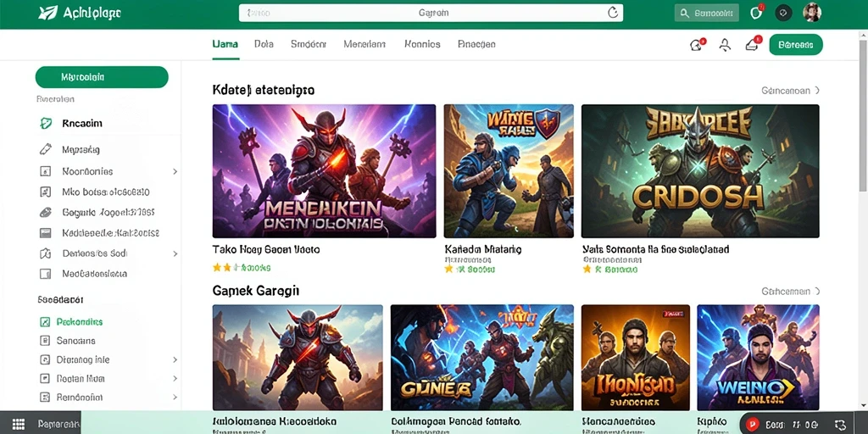The width and height of the screenshot is (868, 434).
Task: Click the icon beside Roolan liom
Action: pos(46,379)
